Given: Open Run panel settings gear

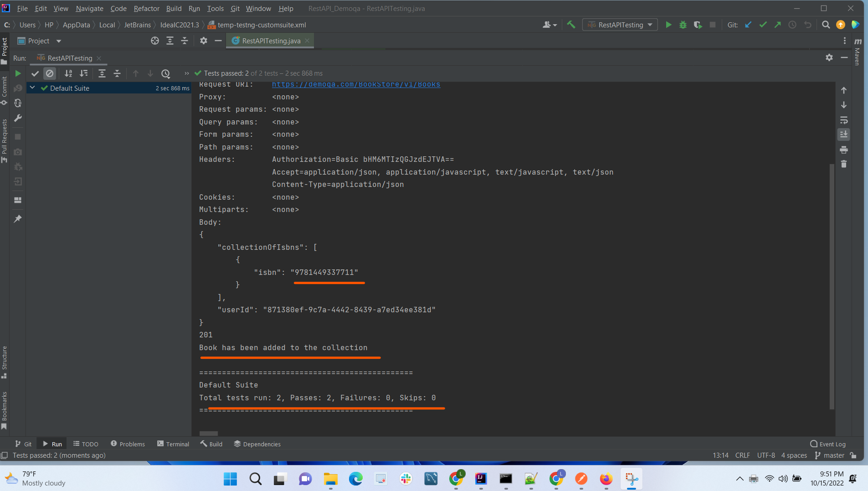Looking at the screenshot, I should (x=829, y=57).
